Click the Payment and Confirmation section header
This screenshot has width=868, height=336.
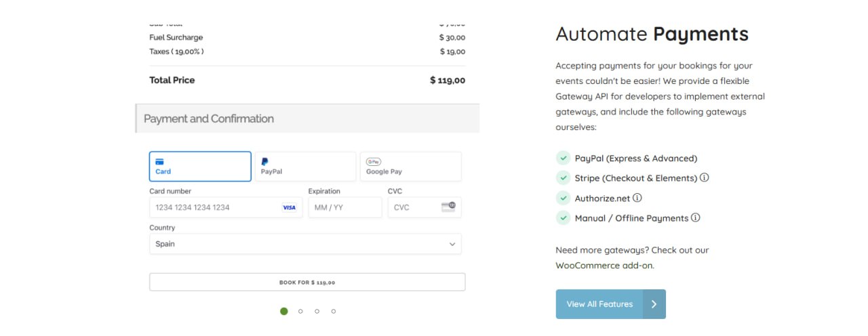(x=308, y=119)
